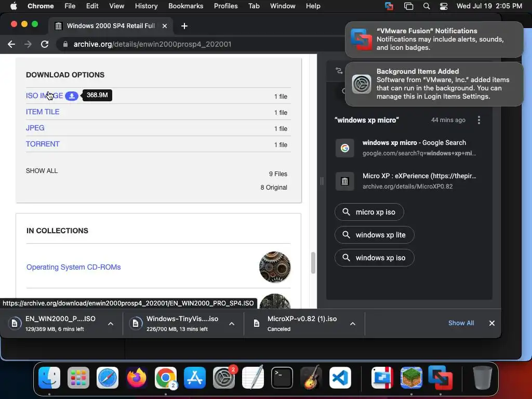
Task: Close the Windows 2000 SP4 tab
Action: [x=165, y=26]
